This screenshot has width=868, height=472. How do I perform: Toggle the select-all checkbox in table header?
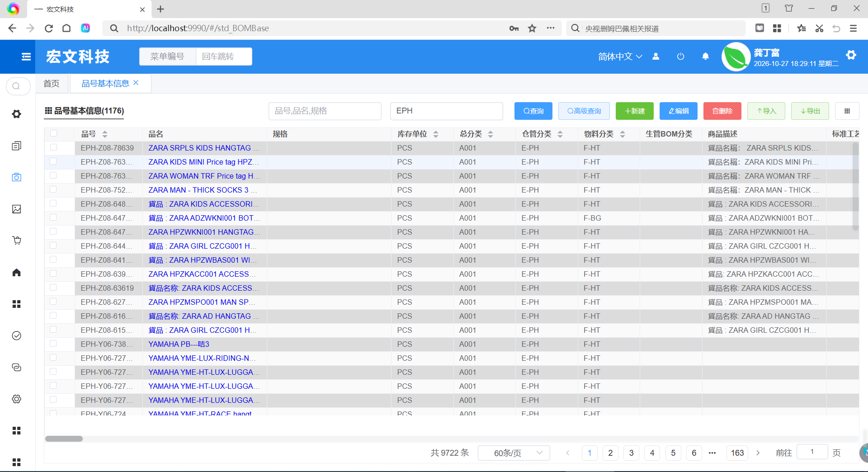53,133
